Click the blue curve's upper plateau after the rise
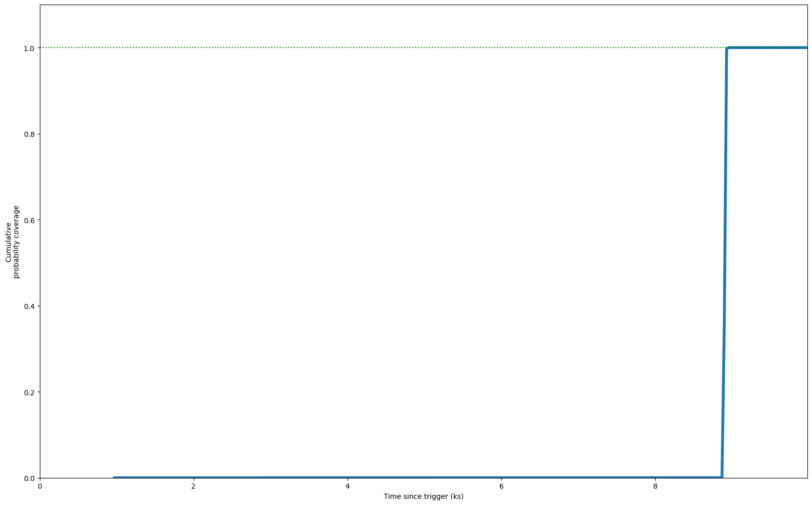 click(x=767, y=47)
